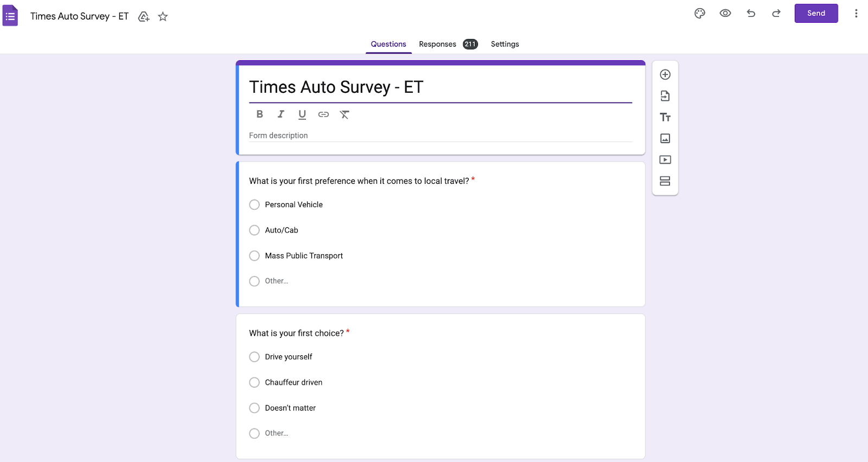
Task: Select the Chauffeur driven radio option
Action: tap(254, 382)
